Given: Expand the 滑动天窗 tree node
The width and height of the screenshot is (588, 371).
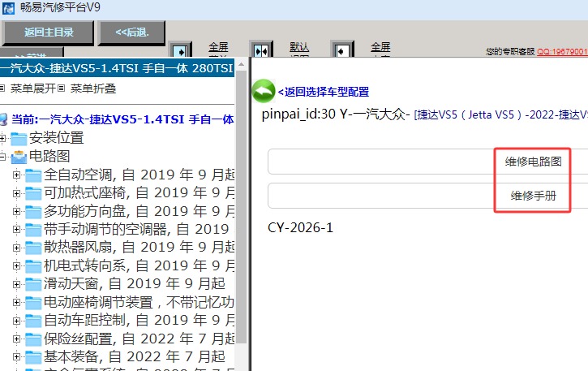Looking at the screenshot, I should click(16, 284).
